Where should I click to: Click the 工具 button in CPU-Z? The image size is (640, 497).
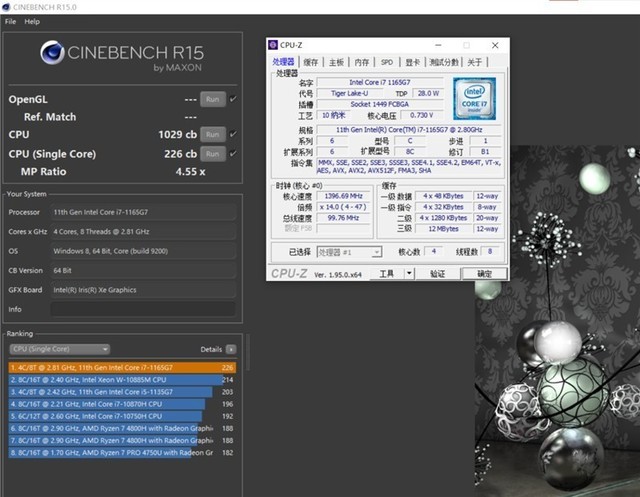[387, 274]
